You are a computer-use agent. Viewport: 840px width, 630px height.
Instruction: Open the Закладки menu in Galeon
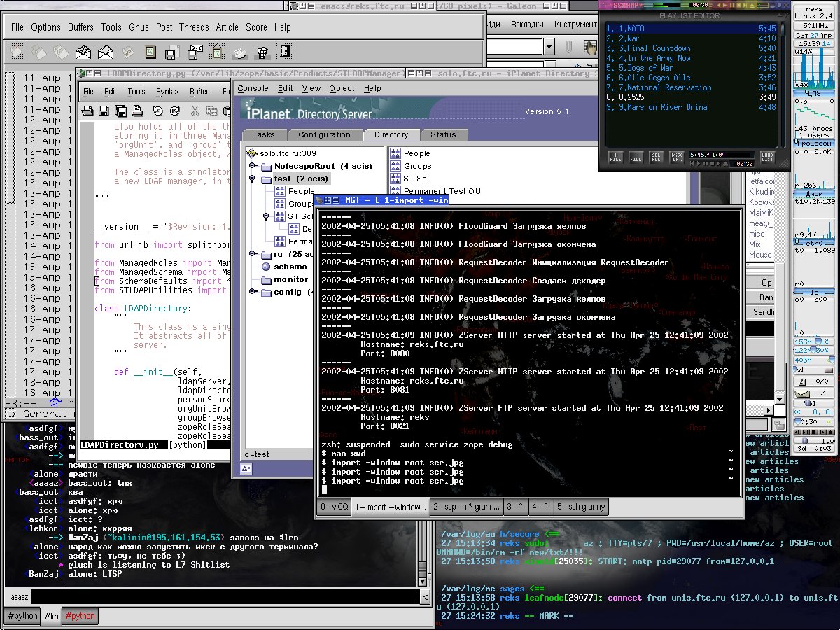pos(527,24)
